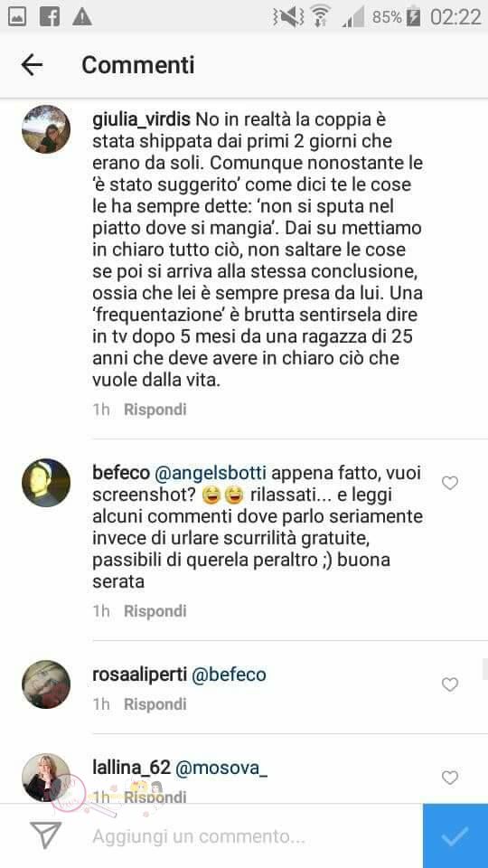Image resolution: width=488 pixels, height=868 pixels.
Task: Open the lallina_62 profile photo
Action: tap(46, 778)
